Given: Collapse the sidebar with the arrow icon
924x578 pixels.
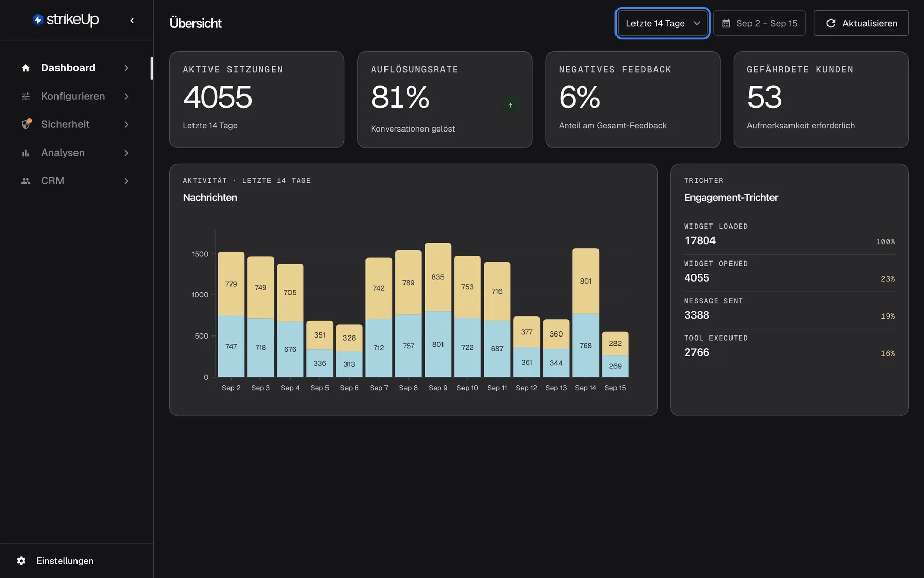Looking at the screenshot, I should [132, 21].
